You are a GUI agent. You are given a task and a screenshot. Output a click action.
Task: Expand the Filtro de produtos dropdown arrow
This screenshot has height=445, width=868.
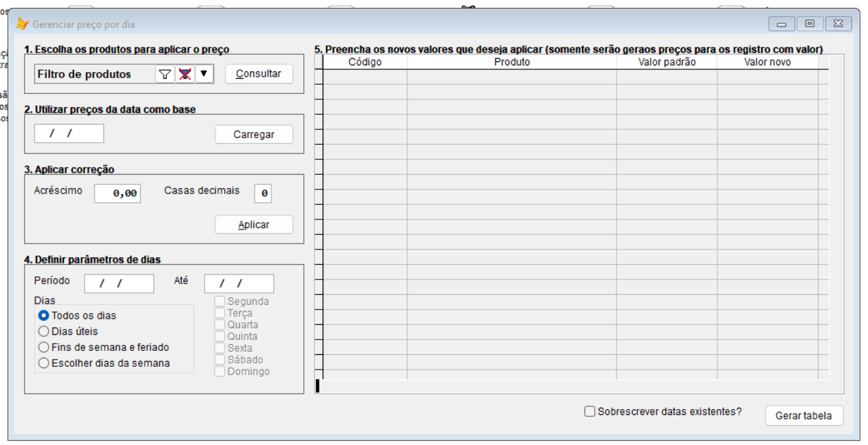204,74
